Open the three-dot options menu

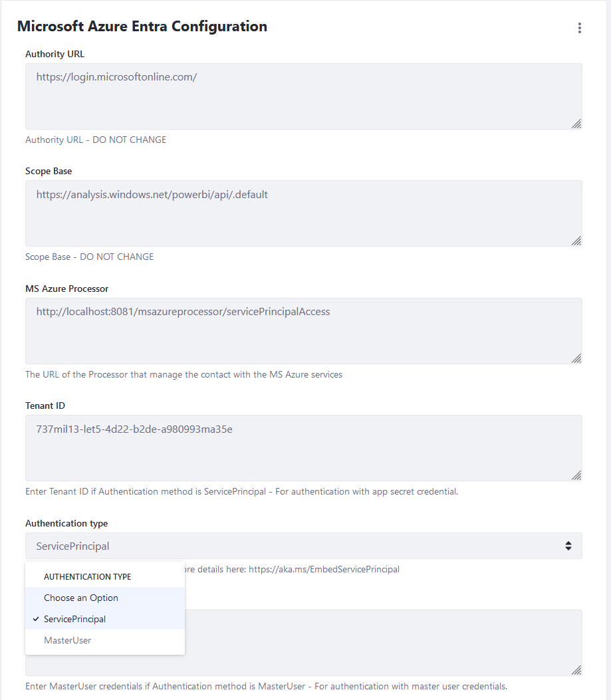579,28
